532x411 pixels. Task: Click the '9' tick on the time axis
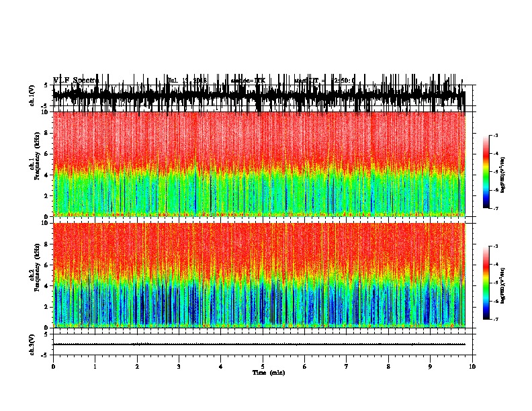tap(430, 367)
